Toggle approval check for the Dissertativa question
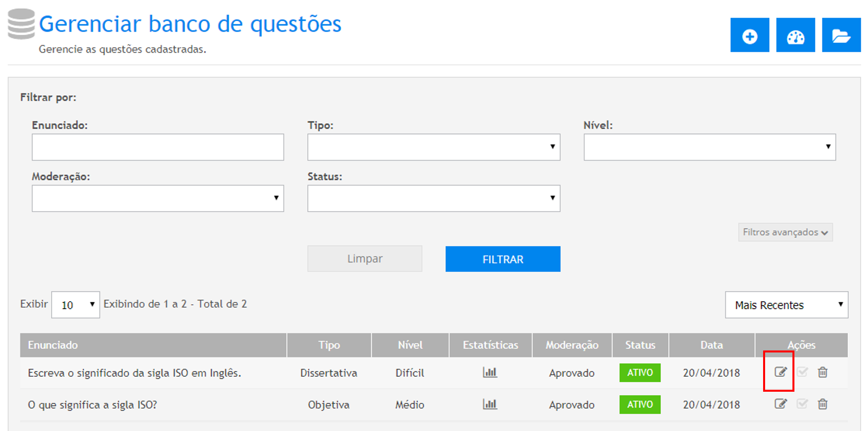Viewport: 868px width, 431px height. click(802, 372)
